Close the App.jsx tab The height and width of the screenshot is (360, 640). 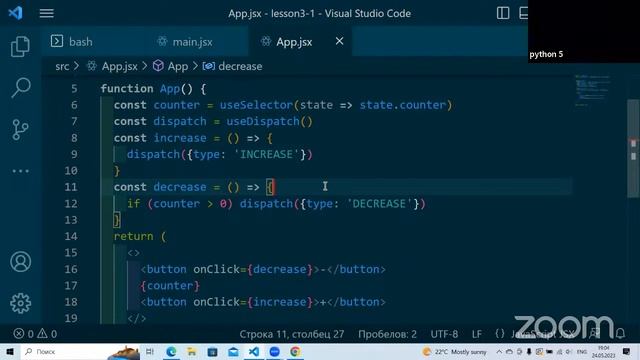[339, 41]
